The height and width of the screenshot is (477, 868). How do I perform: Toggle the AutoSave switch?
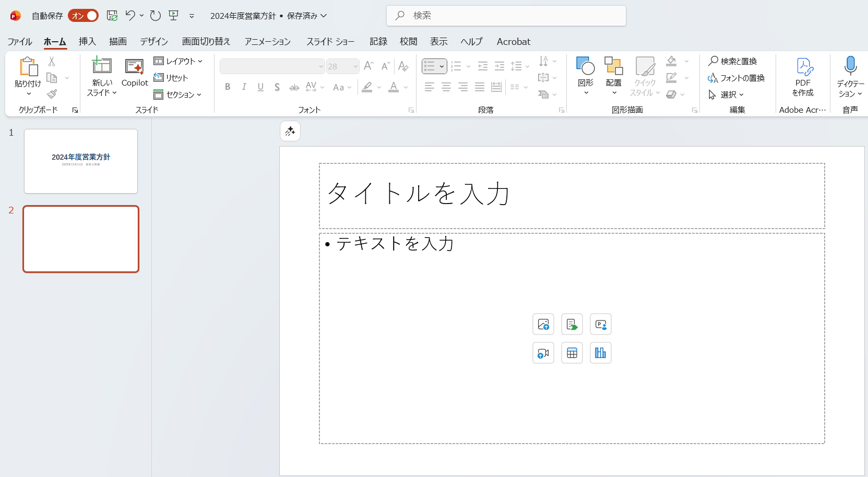tap(83, 16)
